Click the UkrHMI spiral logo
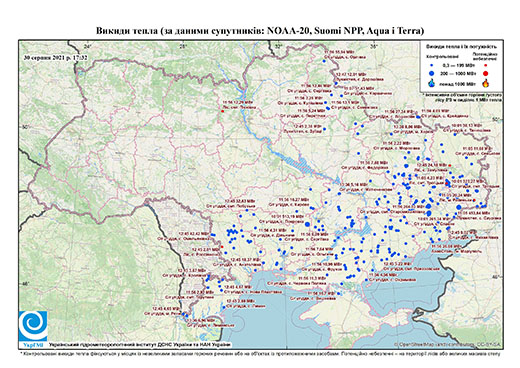Viewport: 520px width, 368px height. pos(33,326)
